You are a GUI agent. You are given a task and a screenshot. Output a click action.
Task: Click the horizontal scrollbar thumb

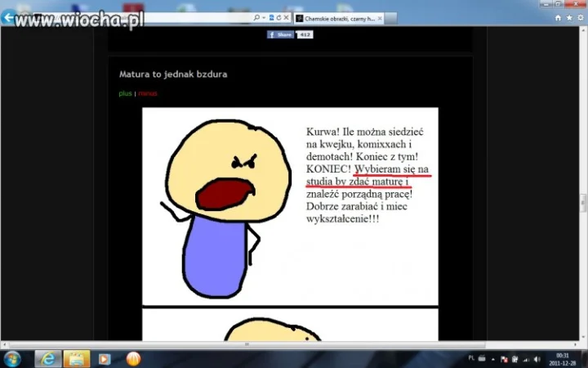247,344
